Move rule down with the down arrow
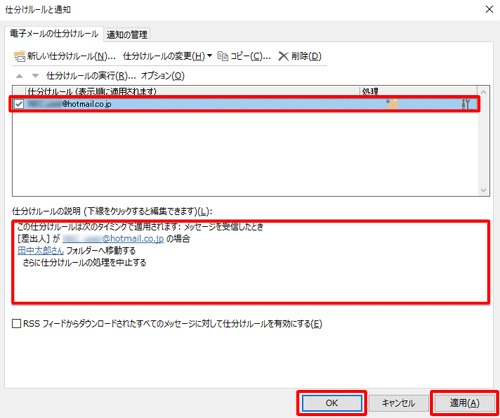 coord(35,76)
